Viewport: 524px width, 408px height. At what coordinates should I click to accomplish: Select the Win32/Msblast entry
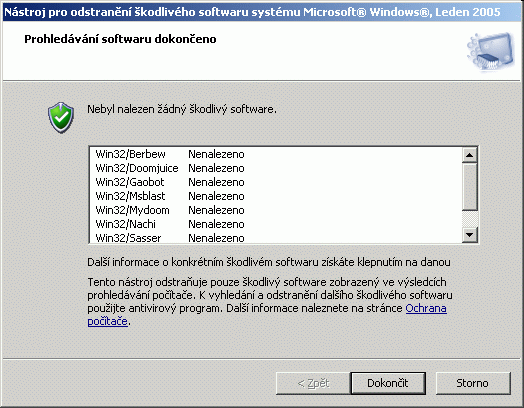[130, 196]
